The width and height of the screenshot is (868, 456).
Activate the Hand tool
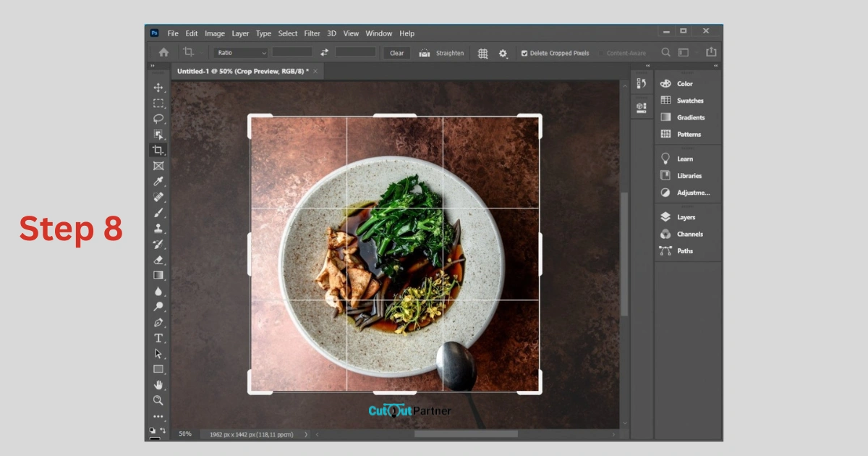[158, 385]
